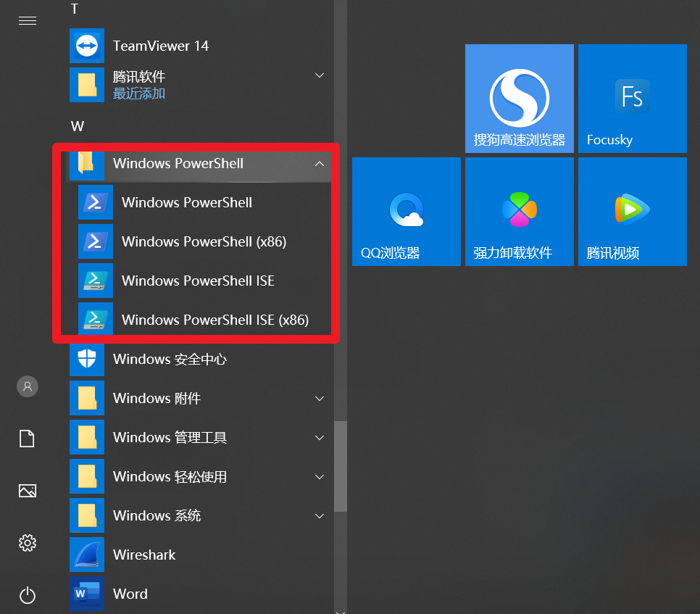Click the Windows PowerShell ISE (x86) icon
Screen dimensions: 700x614
pyautogui.click(x=96, y=319)
